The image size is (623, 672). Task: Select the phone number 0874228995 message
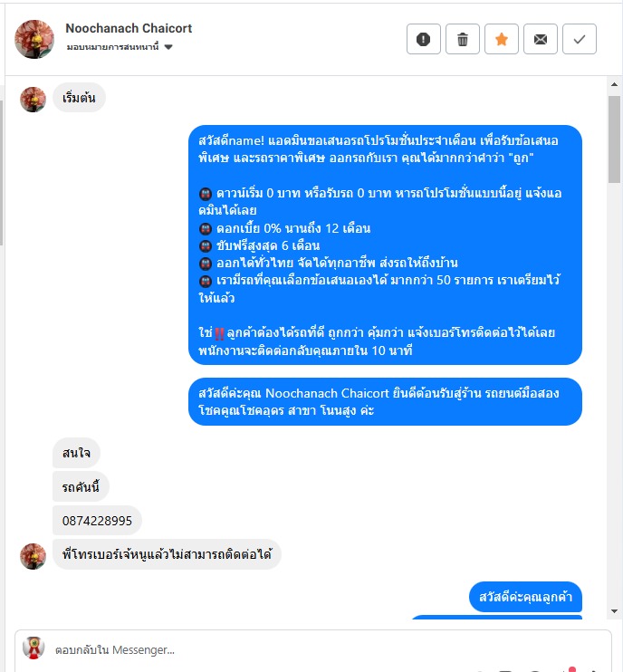(97, 520)
